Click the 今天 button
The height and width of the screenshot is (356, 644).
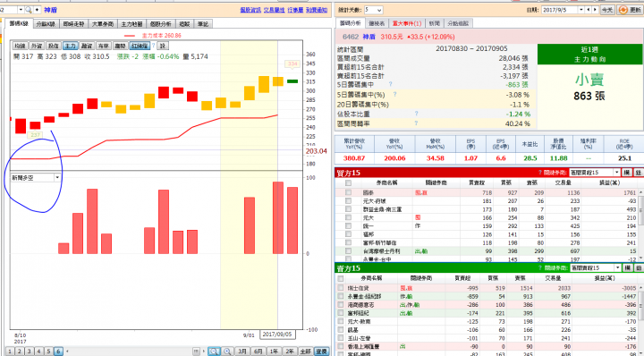pos(607,10)
